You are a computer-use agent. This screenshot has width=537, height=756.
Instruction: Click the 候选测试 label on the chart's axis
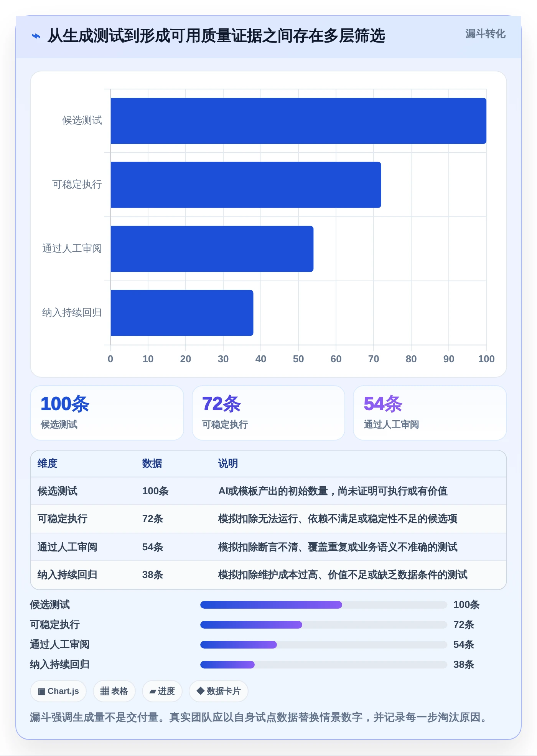coord(82,120)
